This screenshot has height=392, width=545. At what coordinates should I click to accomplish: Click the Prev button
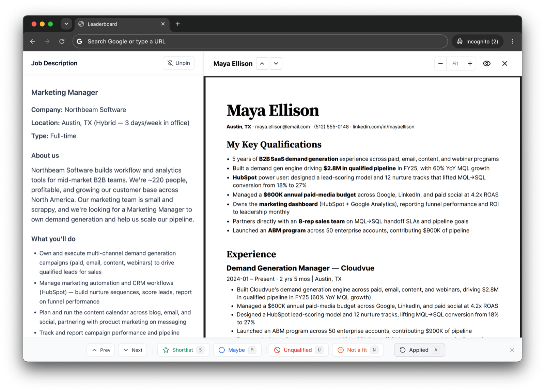pyautogui.click(x=101, y=350)
